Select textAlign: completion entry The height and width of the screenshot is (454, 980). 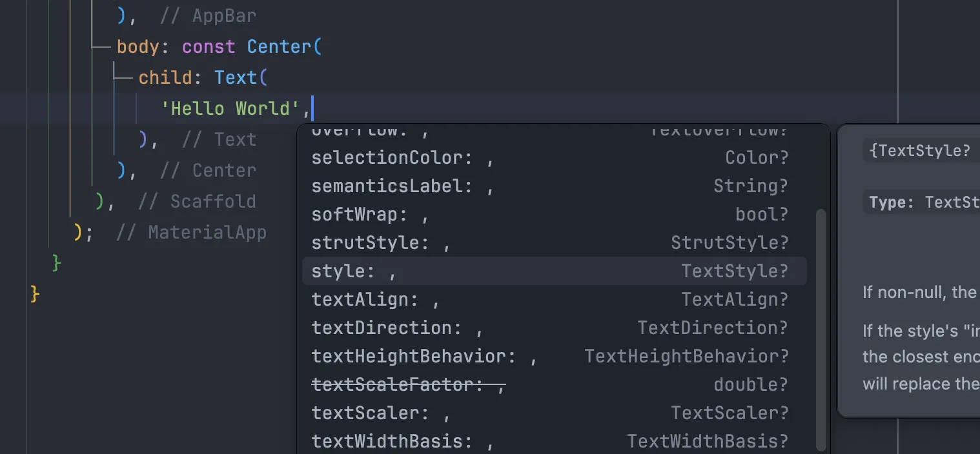pos(554,299)
